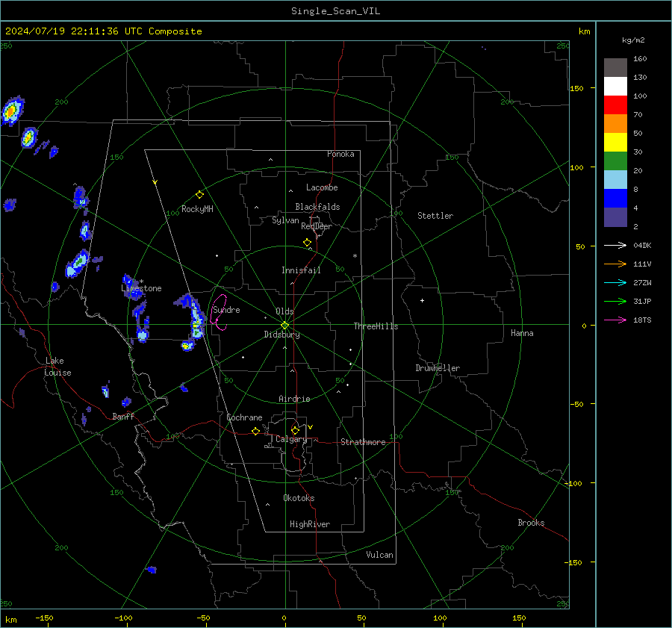This screenshot has height=628, width=672.
Task: Click the cyan 27ZW arrow icon
Action: click(x=615, y=282)
